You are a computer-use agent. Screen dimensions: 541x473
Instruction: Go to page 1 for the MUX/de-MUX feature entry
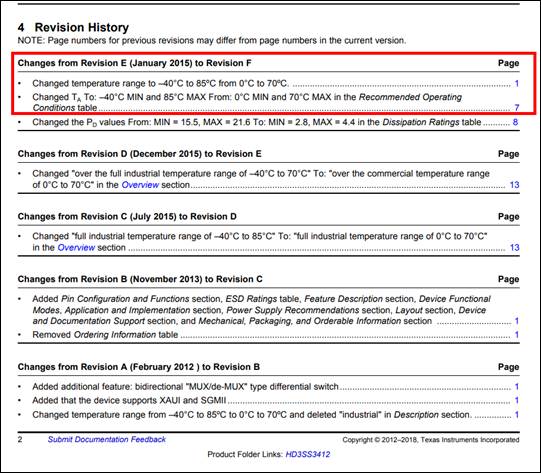[x=517, y=387]
